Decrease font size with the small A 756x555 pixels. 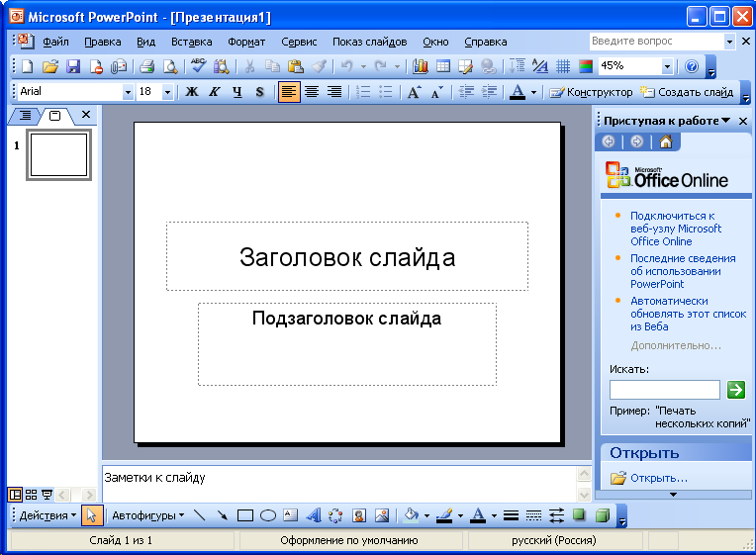tap(436, 92)
